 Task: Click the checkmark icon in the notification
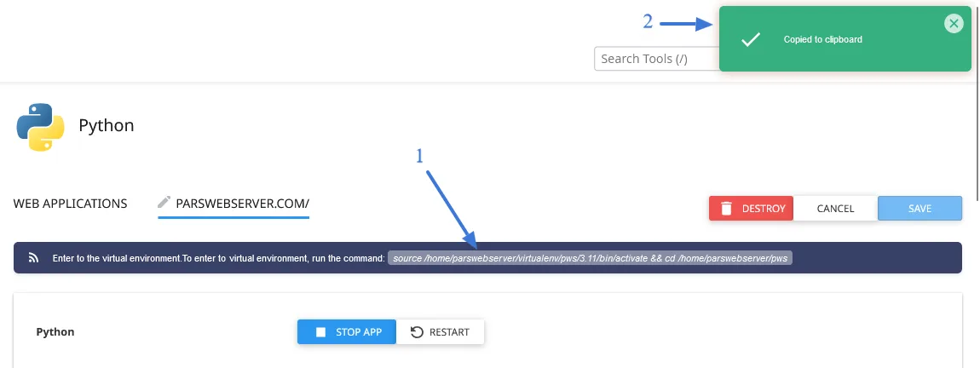point(750,39)
